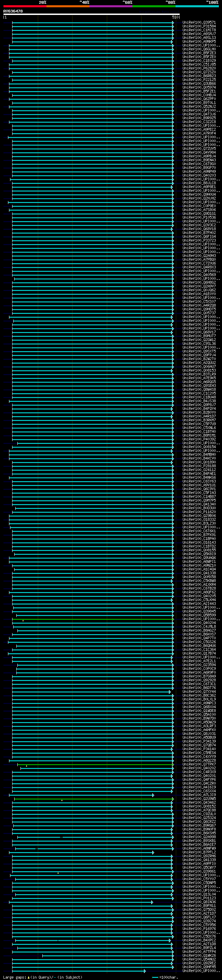This screenshot has width=222, height=980.
Task: Click the 'Large gaps' legend text
Action: click(15, 977)
